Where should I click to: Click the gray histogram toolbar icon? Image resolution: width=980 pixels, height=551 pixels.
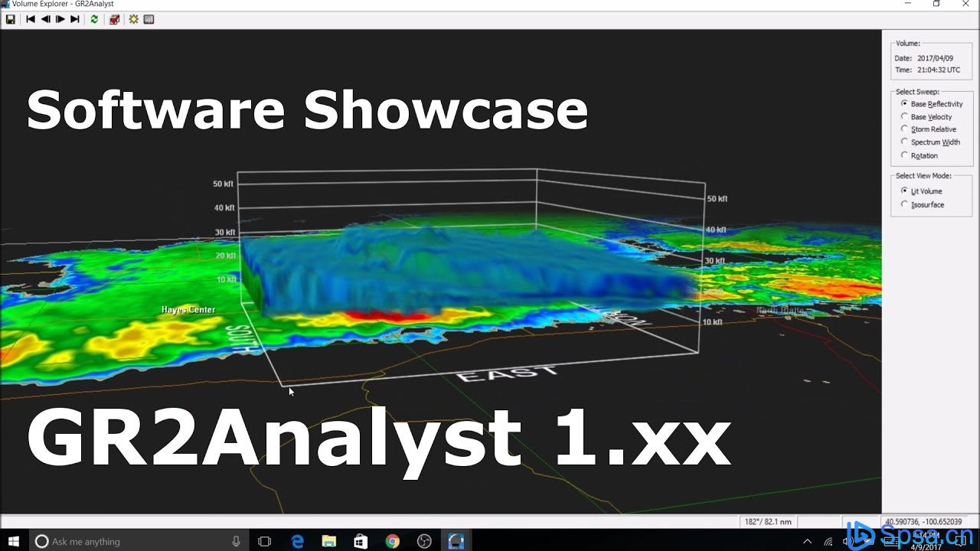149,19
